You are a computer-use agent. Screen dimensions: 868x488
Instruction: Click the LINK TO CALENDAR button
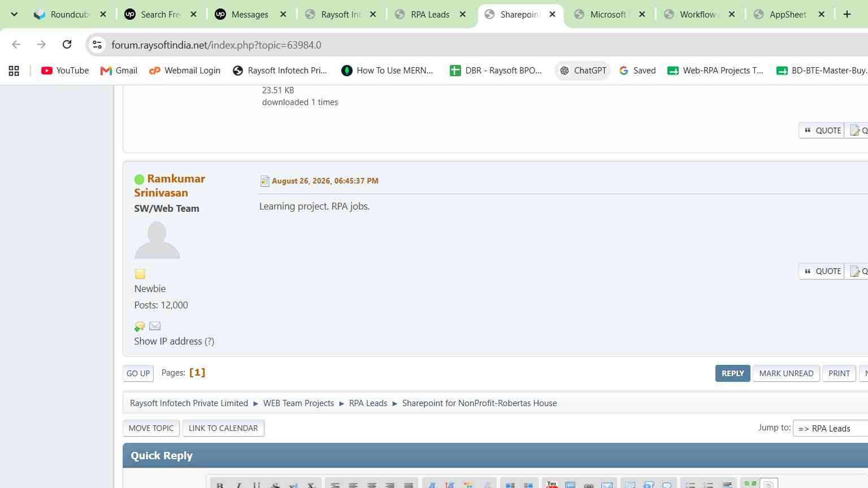223,428
